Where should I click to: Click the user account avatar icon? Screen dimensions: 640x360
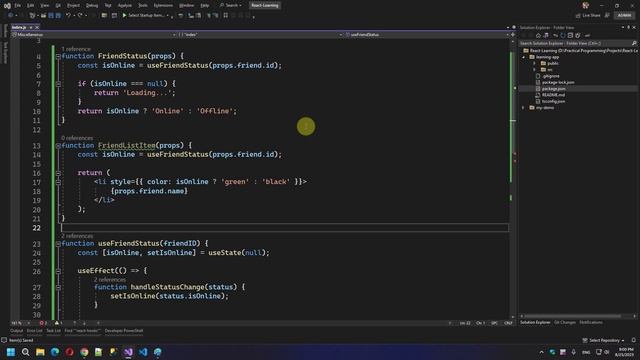coord(586,5)
